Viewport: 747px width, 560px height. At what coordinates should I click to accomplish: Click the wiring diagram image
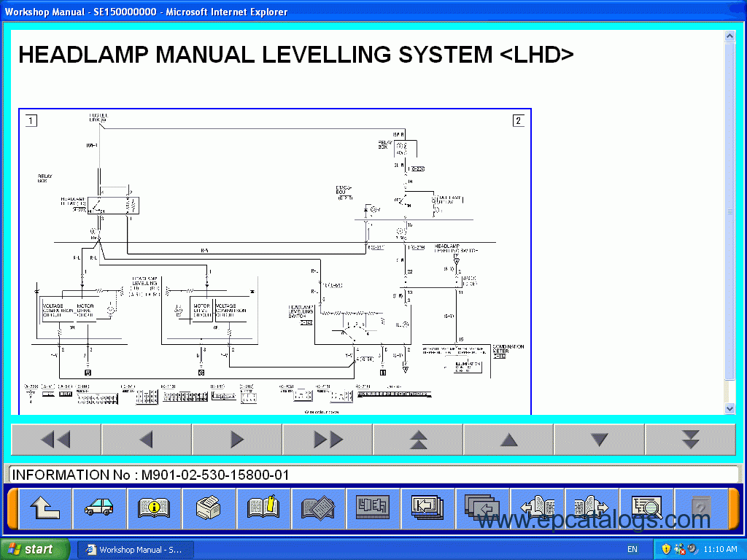pyautogui.click(x=275, y=262)
